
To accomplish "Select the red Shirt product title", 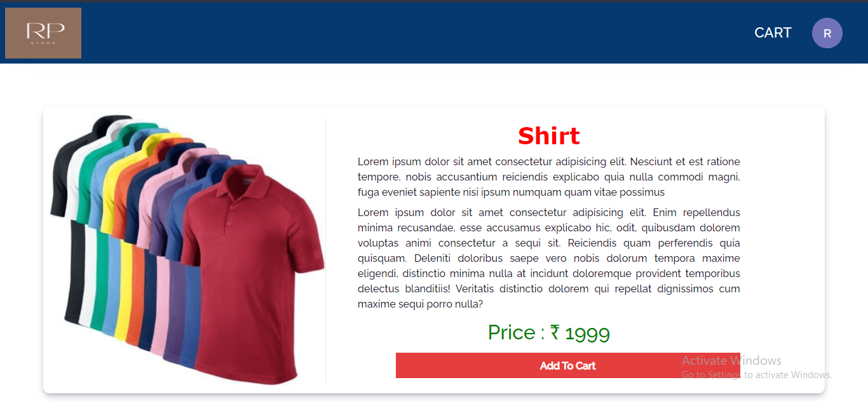I will coord(549,136).
